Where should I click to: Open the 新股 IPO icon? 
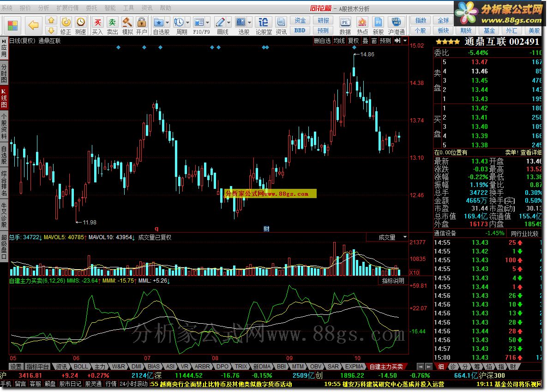(378, 26)
